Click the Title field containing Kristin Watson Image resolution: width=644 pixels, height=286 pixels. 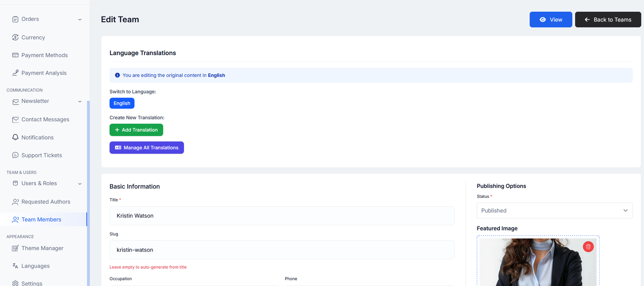click(x=282, y=216)
